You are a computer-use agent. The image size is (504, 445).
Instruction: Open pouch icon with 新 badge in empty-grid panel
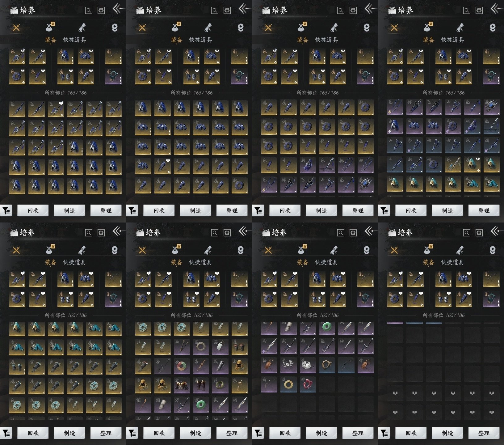pos(428,249)
